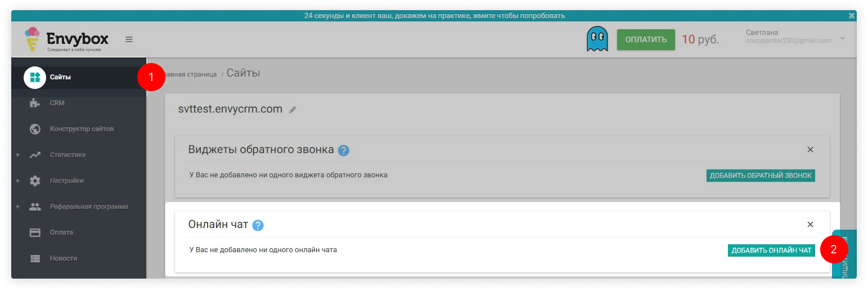Click the Реферальная программа people icon
The image size is (868, 291).
35,207
